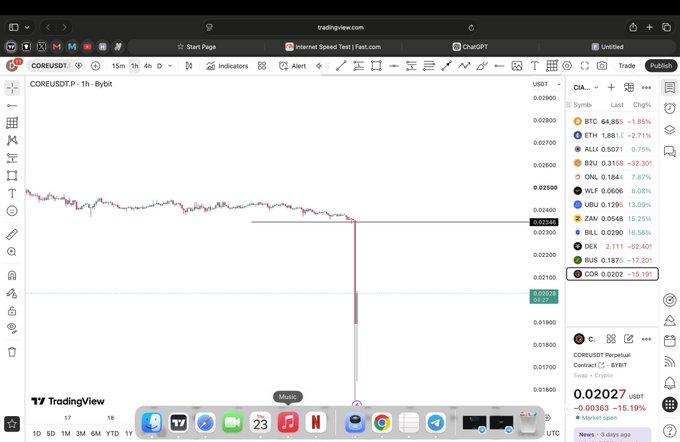Open the candlestick chart type selector
This screenshot has width=680, height=442.
[189, 66]
